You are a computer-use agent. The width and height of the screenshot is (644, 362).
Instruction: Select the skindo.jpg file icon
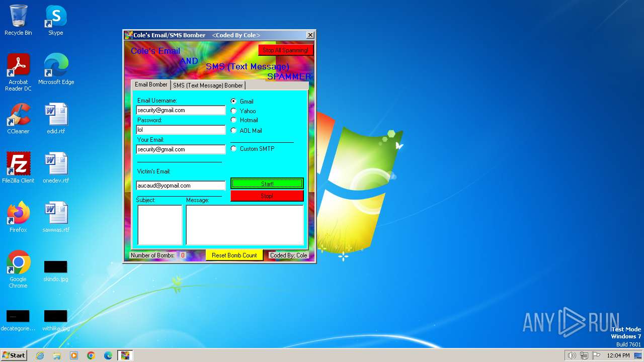coord(56,270)
